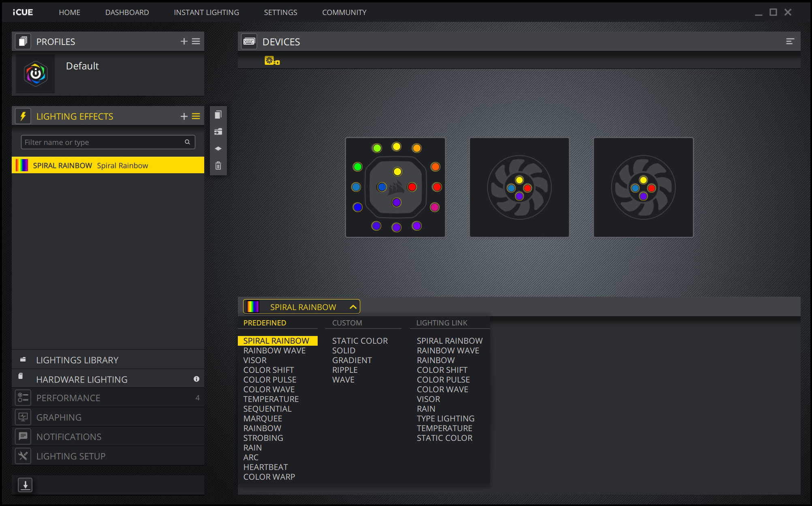The height and width of the screenshot is (506, 812).
Task: Click the cooler device icon under Devices
Action: 272,61
